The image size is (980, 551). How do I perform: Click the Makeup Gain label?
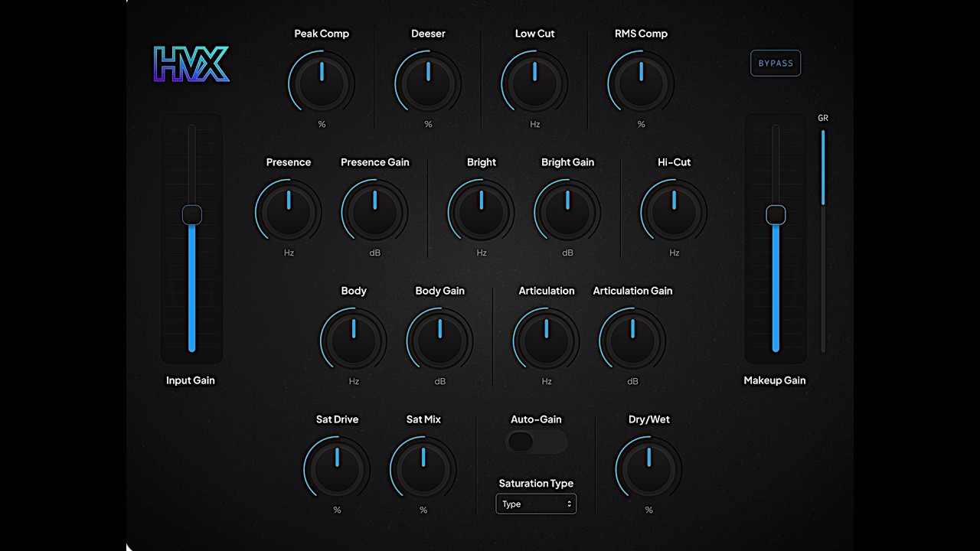(775, 380)
